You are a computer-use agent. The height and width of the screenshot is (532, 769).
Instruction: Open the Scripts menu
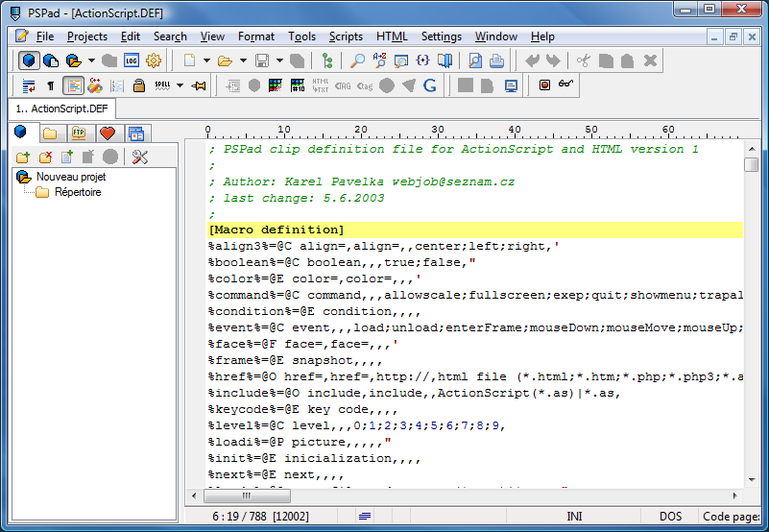click(x=346, y=36)
